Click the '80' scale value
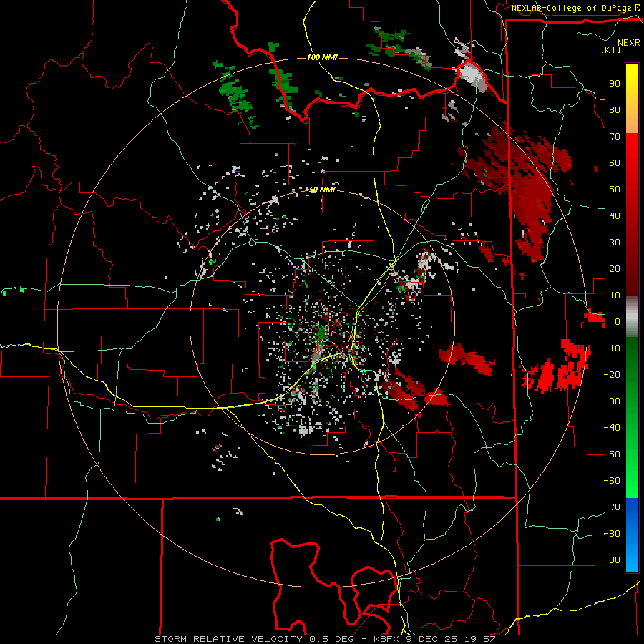This screenshot has height=644, width=644. click(615, 110)
